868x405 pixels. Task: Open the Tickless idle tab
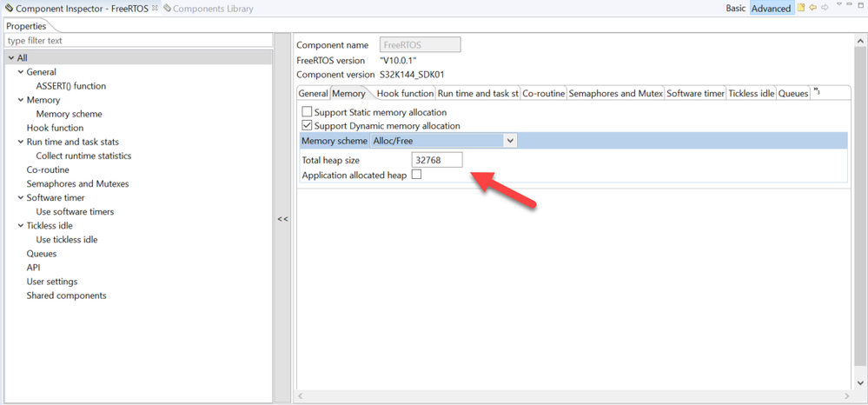[x=752, y=94]
